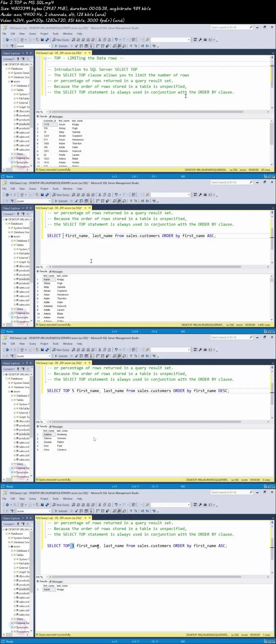This screenshot has width=276, height=644.
Task: Open the File menu in the top frame
Action: (4, 34)
